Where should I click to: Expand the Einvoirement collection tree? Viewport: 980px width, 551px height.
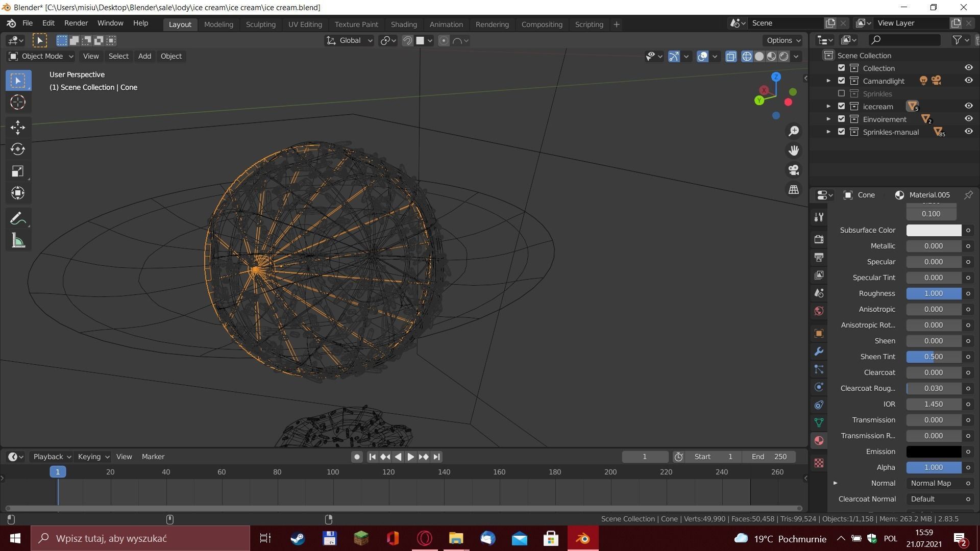pyautogui.click(x=828, y=119)
